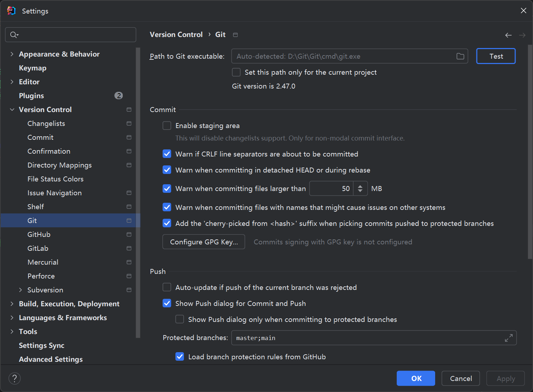The image size is (533, 392).
Task: Collapse the Version Control tree node
Action: click(12, 110)
